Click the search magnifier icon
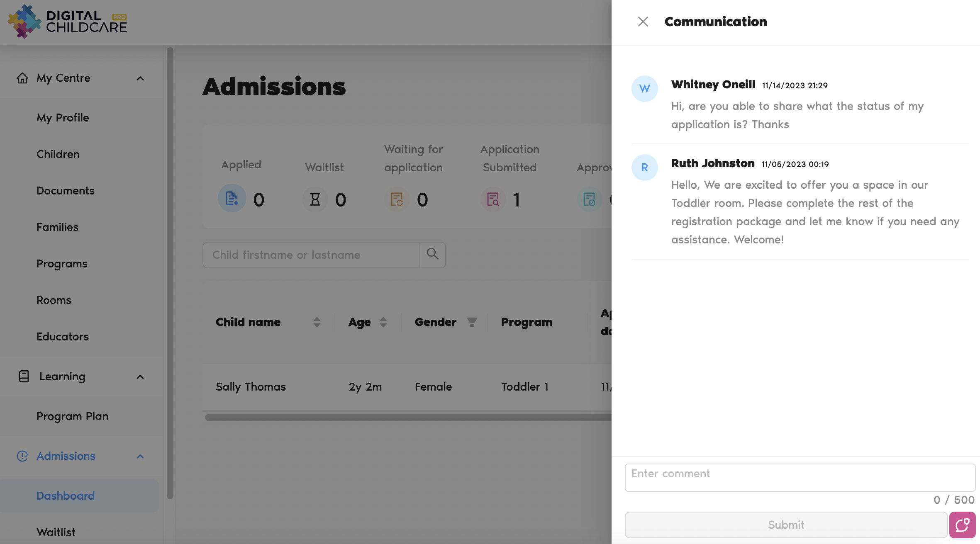Image resolution: width=980 pixels, height=544 pixels. click(x=432, y=255)
